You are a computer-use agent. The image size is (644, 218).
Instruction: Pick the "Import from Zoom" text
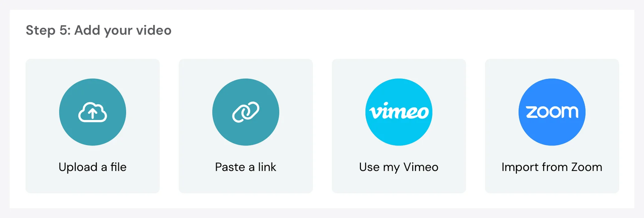tap(552, 167)
